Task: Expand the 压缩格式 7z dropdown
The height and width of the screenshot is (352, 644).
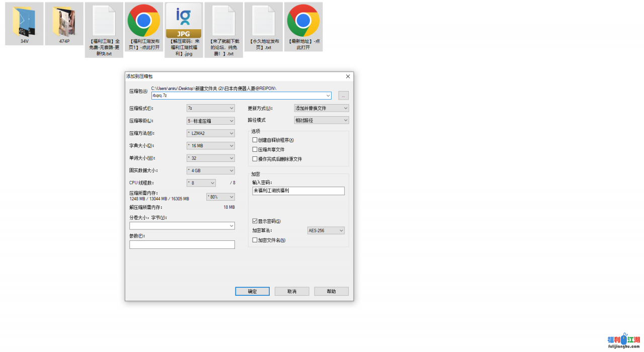Action: coord(210,108)
